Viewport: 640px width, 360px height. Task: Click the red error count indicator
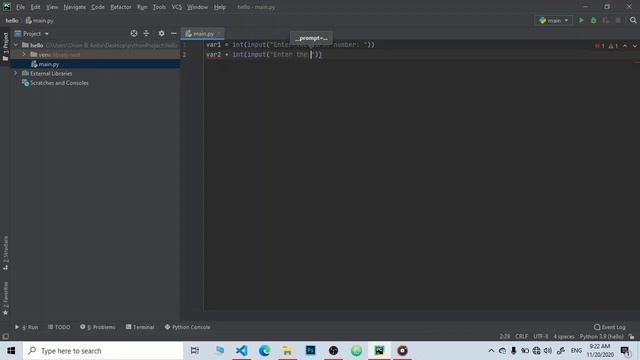pos(600,46)
